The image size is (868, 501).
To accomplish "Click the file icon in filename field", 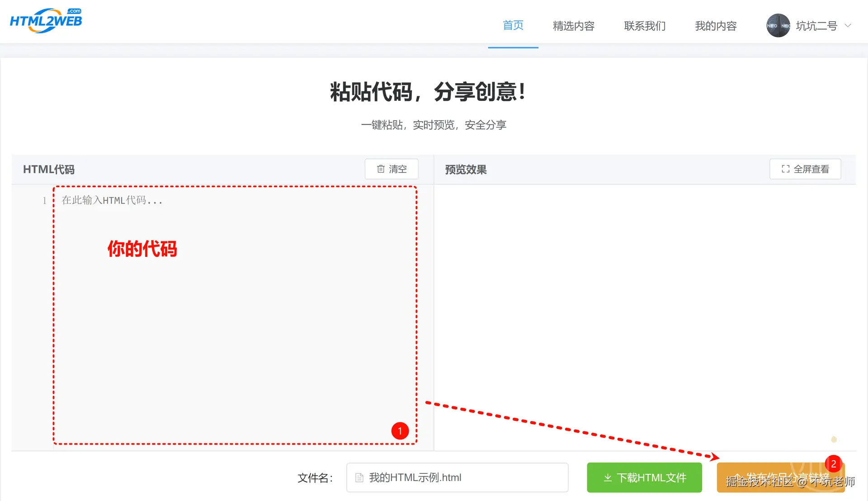I will 359,478.
